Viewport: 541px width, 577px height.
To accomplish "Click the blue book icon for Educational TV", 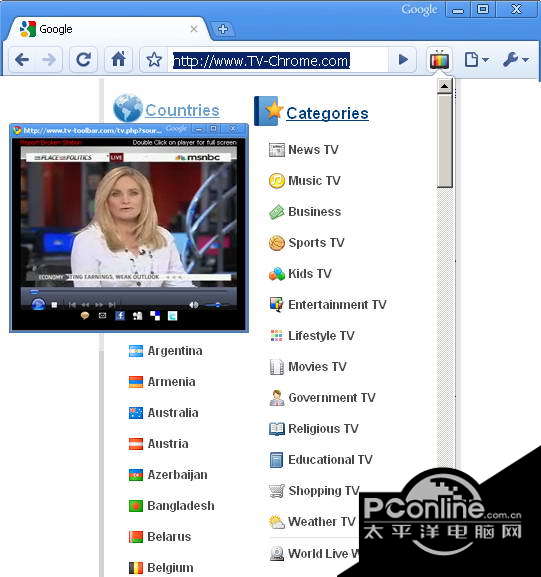I will tap(276, 460).
